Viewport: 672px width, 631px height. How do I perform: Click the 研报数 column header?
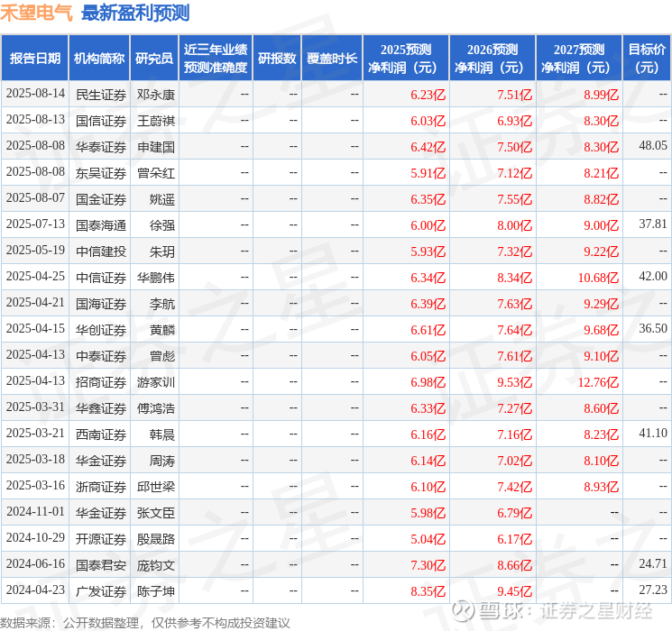[277, 59]
